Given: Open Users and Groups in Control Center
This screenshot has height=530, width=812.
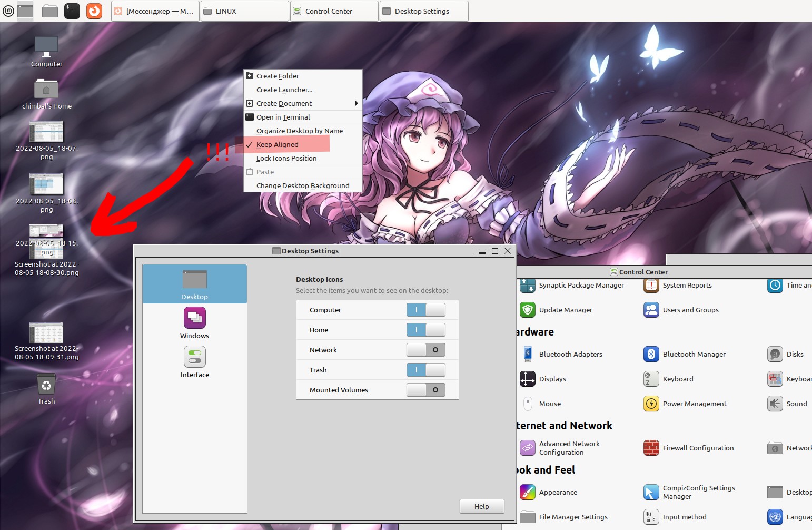Looking at the screenshot, I should pos(681,310).
